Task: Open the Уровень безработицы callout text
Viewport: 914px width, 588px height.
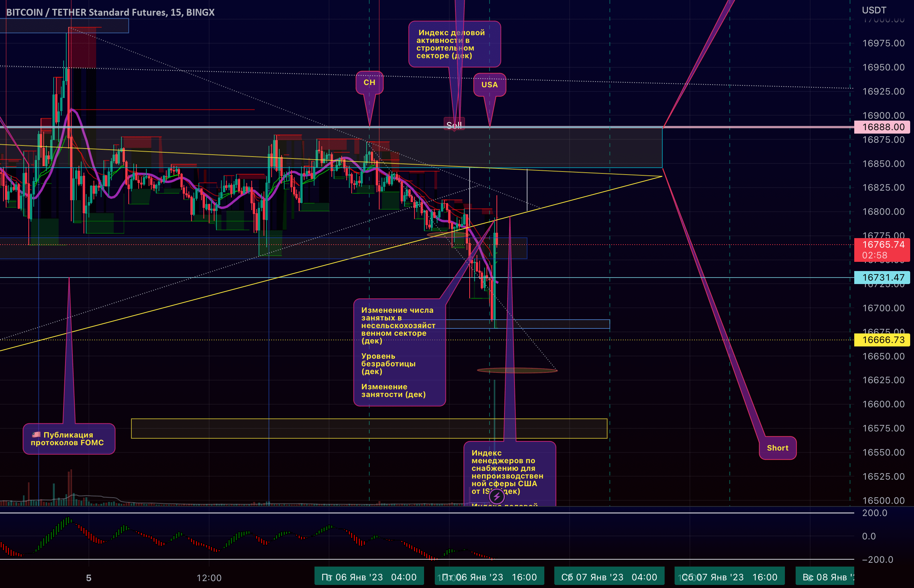Action: tap(388, 364)
